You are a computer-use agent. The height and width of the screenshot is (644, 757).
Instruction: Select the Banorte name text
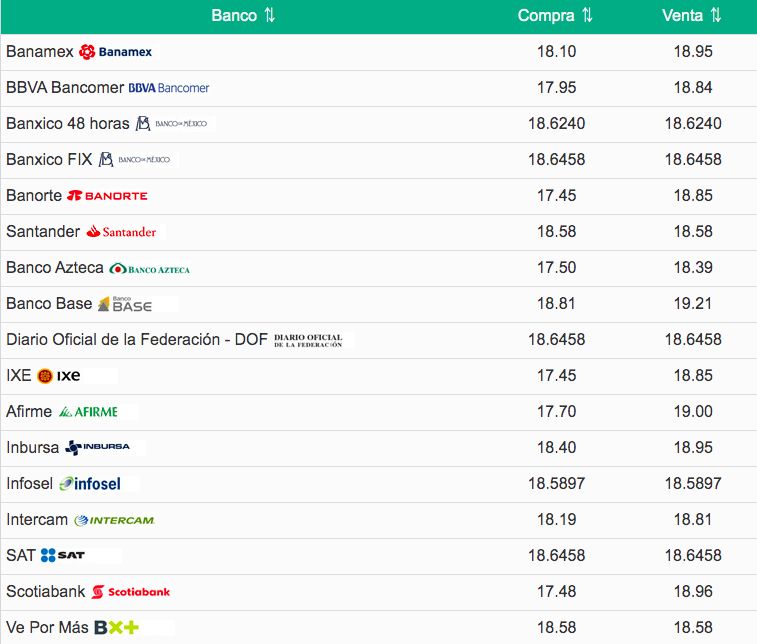[34, 196]
